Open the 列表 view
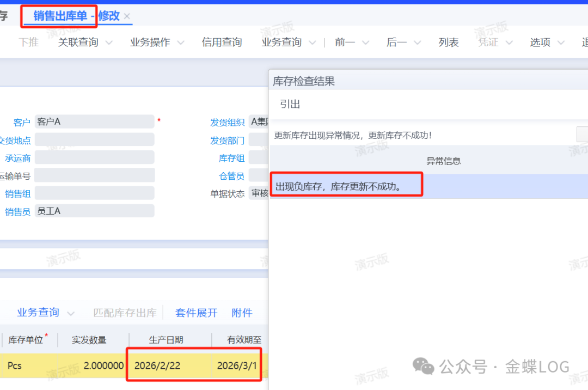The height and width of the screenshot is (390, 588). (x=449, y=42)
